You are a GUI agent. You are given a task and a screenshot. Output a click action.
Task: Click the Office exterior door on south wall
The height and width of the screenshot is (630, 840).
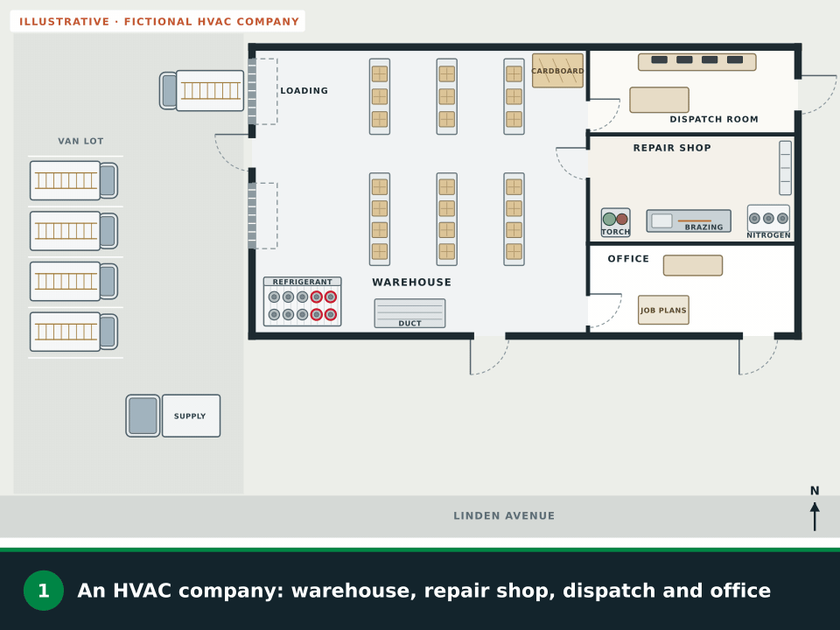click(x=758, y=355)
